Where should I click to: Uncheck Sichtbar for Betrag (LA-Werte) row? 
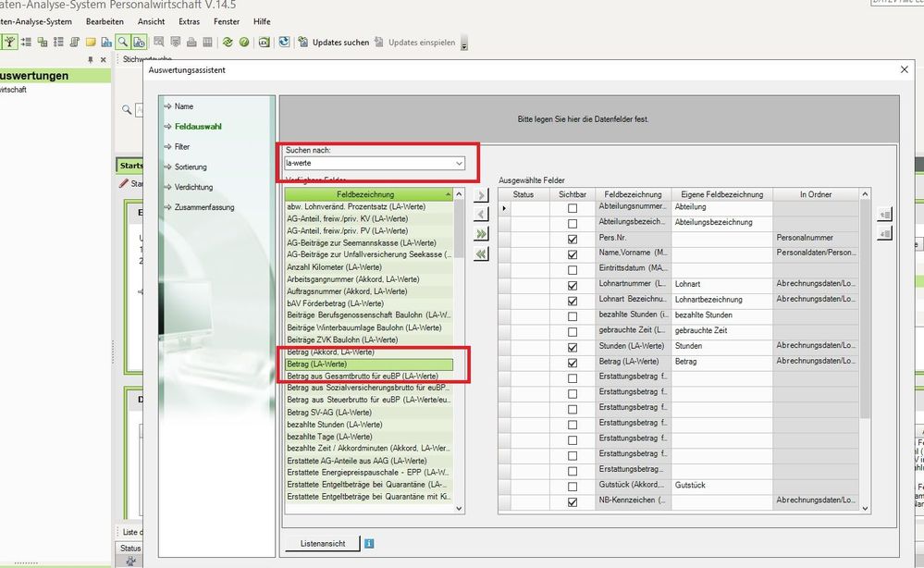573,363
